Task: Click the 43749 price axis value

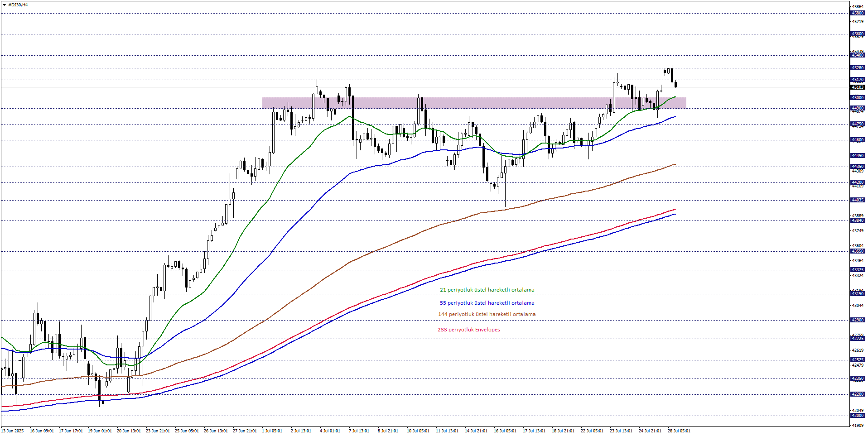Action: coord(858,231)
